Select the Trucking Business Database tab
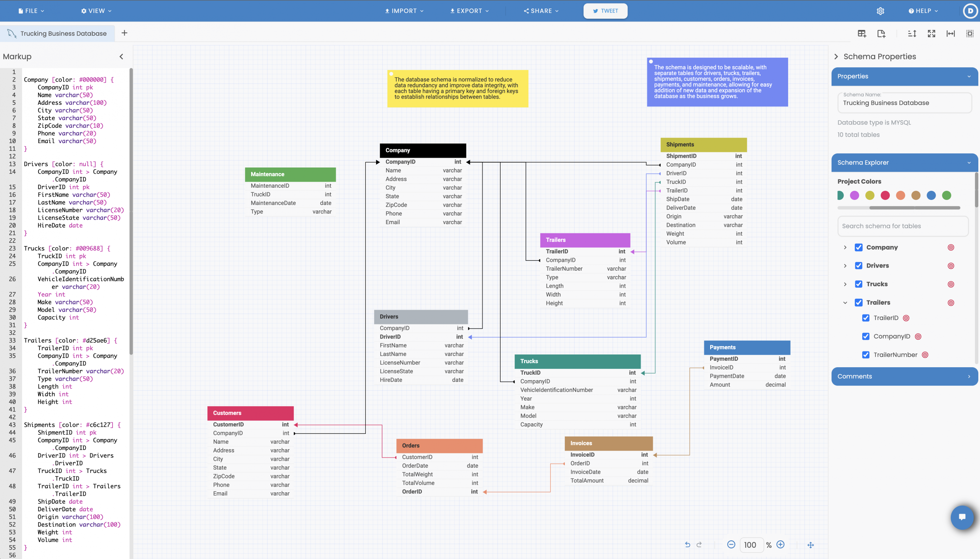The image size is (980, 559). point(63,33)
